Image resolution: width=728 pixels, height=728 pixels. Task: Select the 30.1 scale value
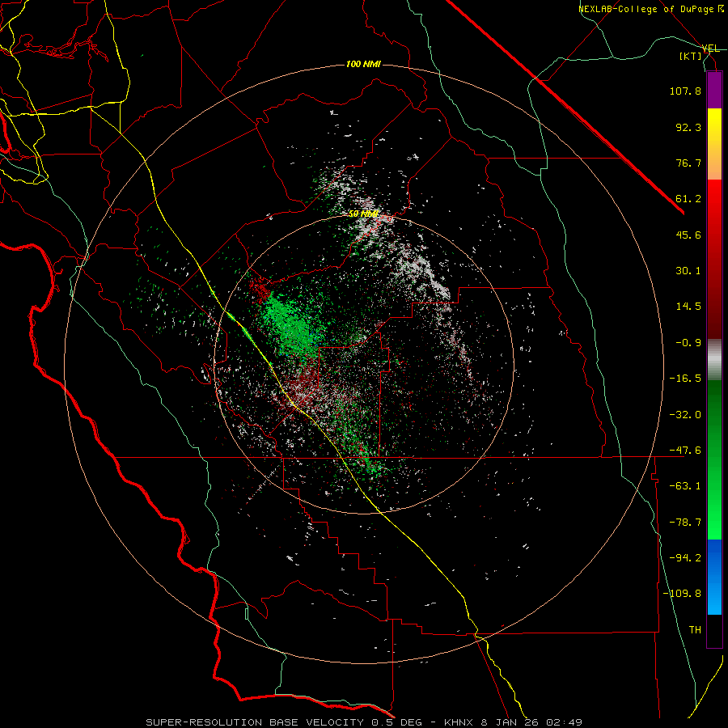(688, 271)
